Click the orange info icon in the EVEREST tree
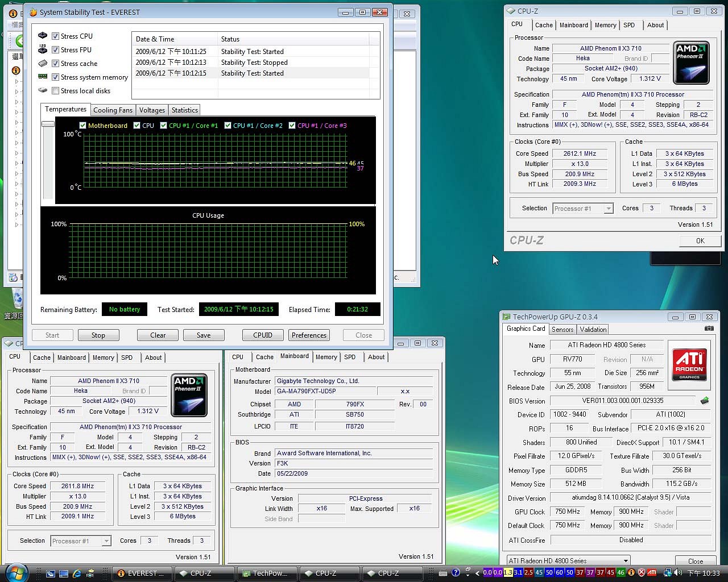This screenshot has width=728, height=582. pyautogui.click(x=15, y=70)
